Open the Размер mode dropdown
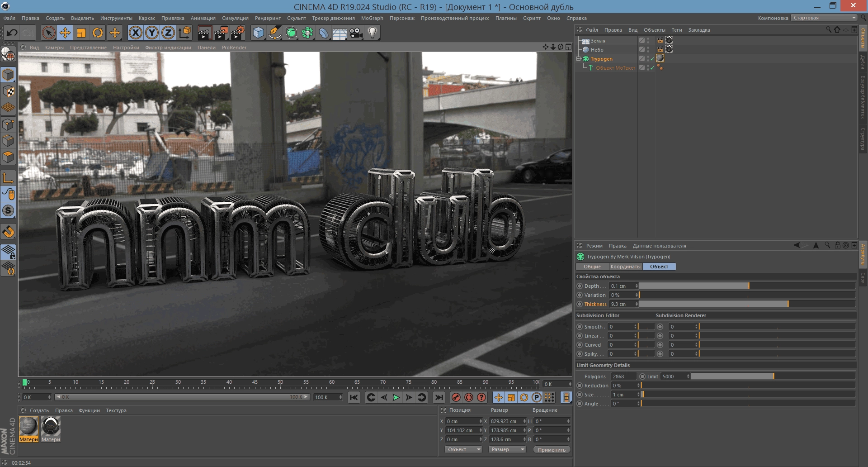This screenshot has width=868, height=467. point(507,449)
